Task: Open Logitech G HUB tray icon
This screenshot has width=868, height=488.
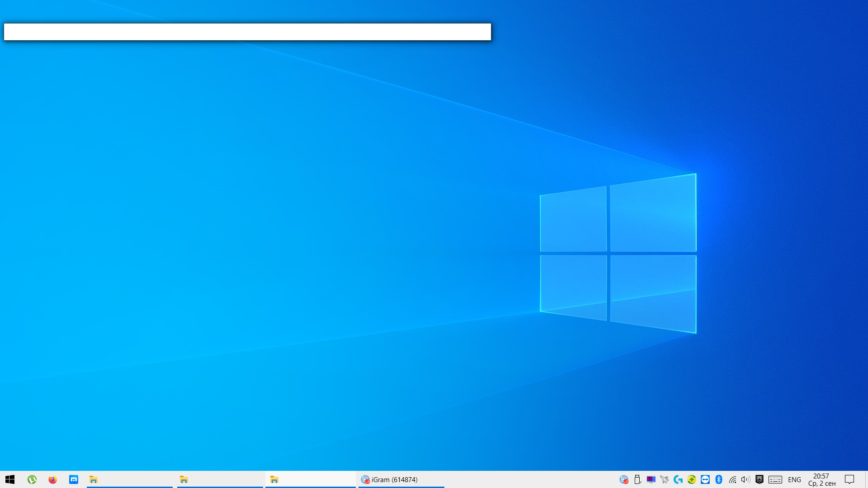Action: (x=678, y=479)
